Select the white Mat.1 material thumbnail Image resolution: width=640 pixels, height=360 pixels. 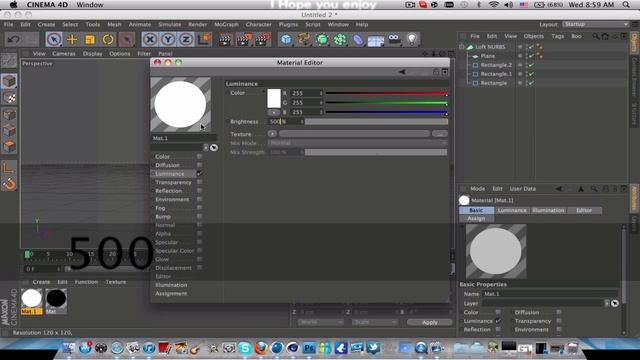click(x=31, y=299)
